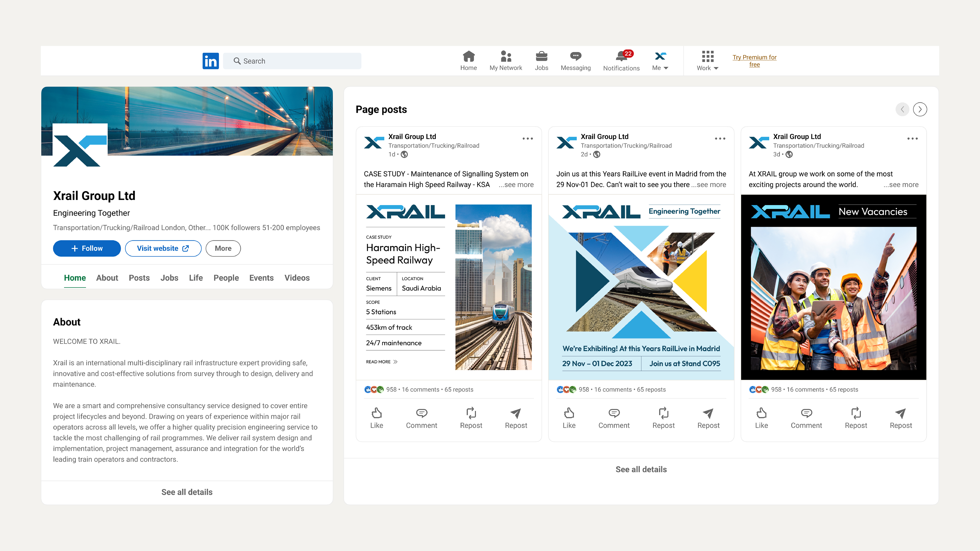This screenshot has width=980, height=551.
Task: Follow Xrail Group Ltd
Action: point(87,248)
